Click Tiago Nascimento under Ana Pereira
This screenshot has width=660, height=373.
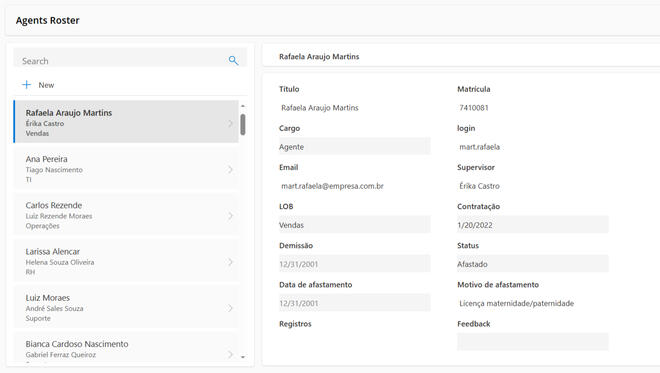[54, 170]
